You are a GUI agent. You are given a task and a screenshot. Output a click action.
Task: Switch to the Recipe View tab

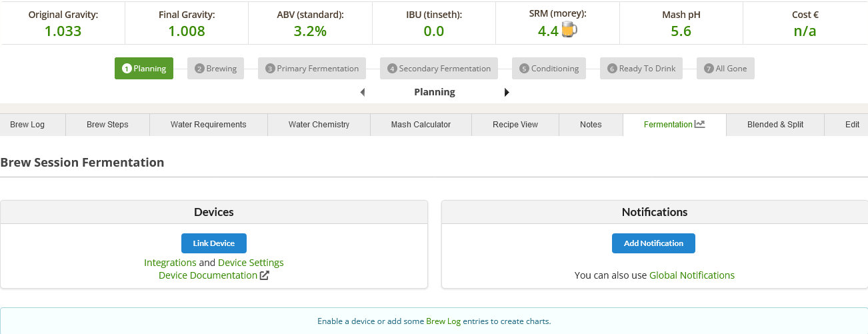pos(515,125)
